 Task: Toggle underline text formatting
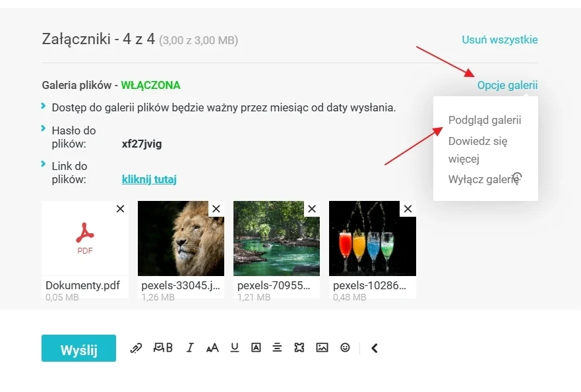click(235, 348)
